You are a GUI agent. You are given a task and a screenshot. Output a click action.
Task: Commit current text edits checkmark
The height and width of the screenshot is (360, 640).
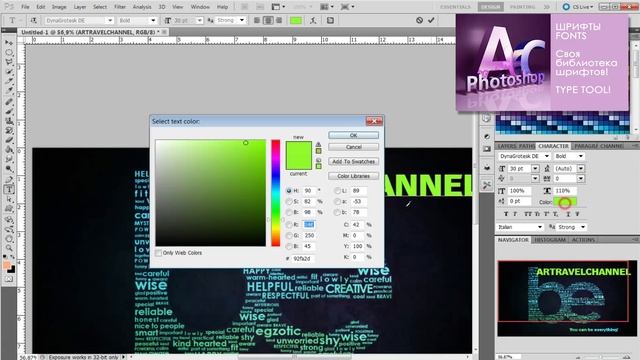(x=431, y=20)
